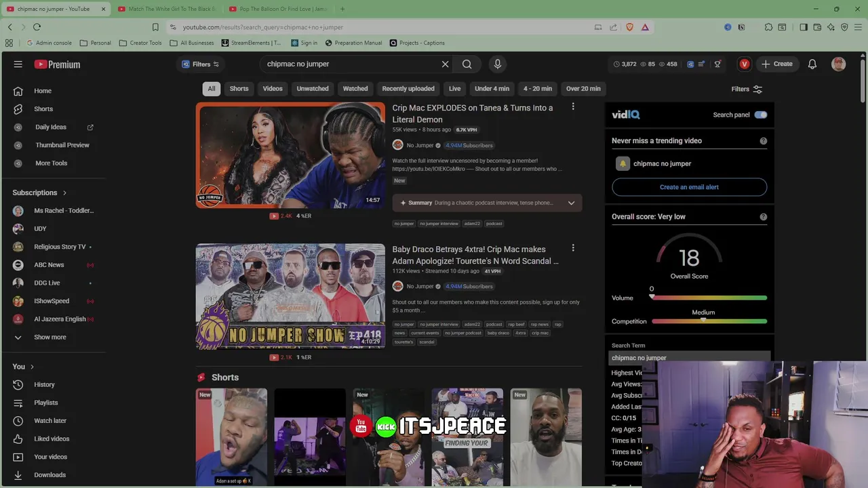This screenshot has width=868, height=488.
Task: Select the Under 4 min chip
Action: coord(492,89)
